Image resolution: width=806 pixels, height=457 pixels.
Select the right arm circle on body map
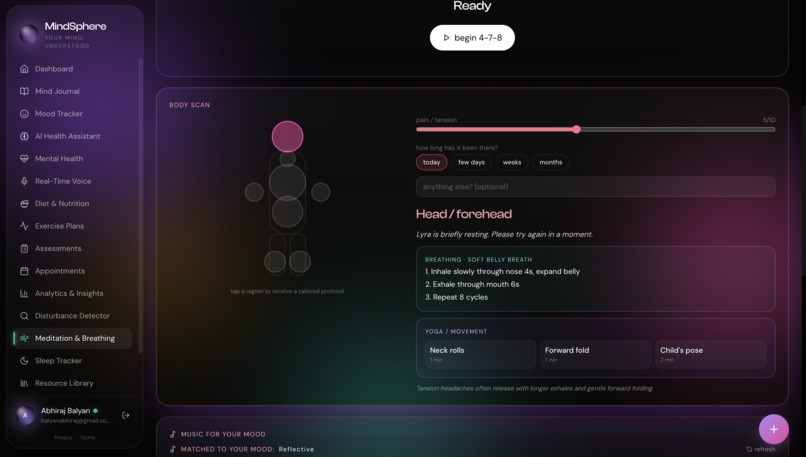(x=321, y=192)
